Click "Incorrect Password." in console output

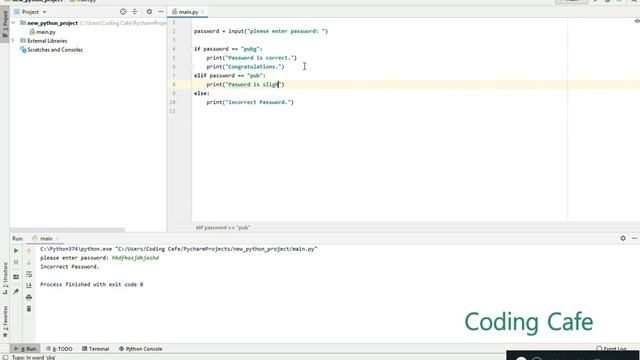70,267
